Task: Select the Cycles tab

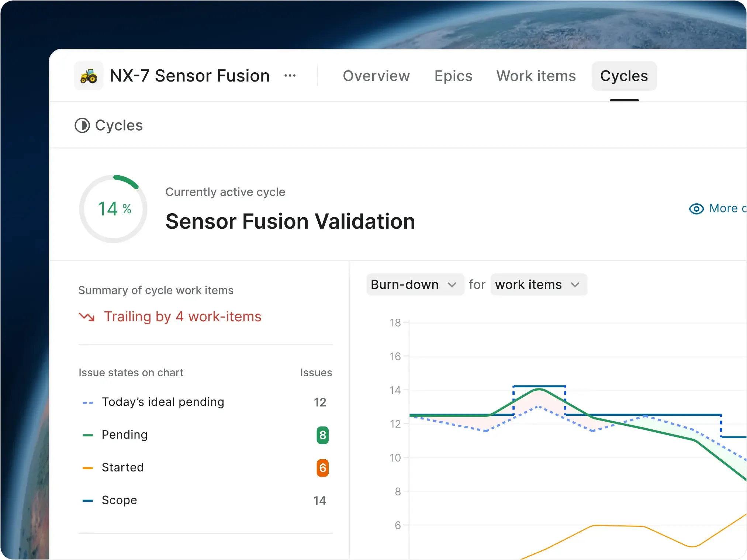Action: [x=624, y=76]
